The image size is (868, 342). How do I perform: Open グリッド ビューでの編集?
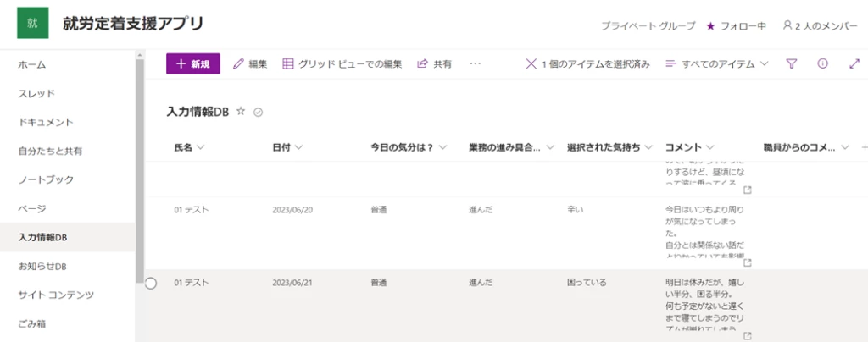[342, 64]
